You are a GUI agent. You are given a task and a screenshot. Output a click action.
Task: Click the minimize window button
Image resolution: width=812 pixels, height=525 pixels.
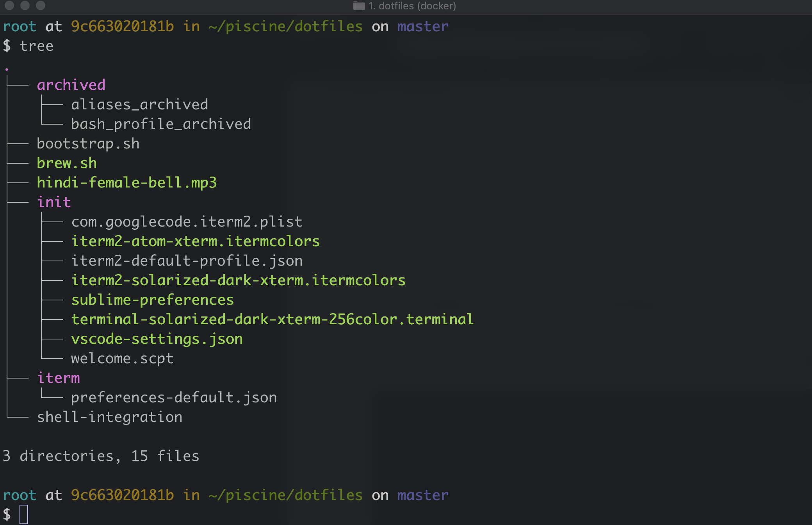coord(25,5)
